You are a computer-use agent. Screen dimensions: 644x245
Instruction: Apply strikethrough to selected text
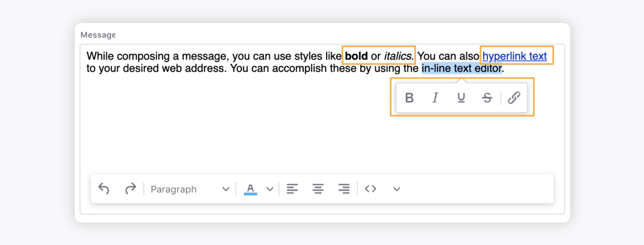pos(487,98)
